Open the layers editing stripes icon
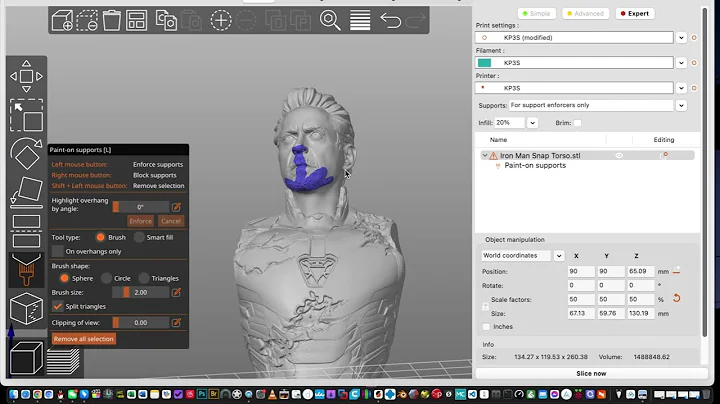The height and width of the screenshot is (404, 720). 360,21
